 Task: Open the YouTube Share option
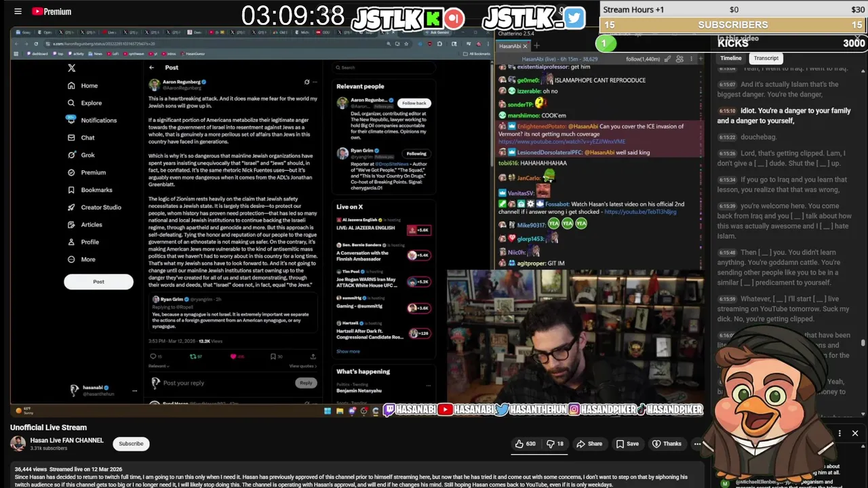(589, 444)
